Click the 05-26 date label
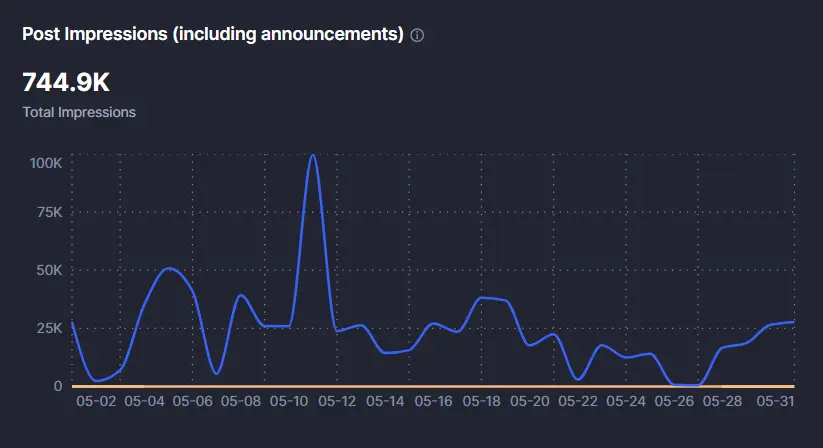823x448 pixels. 674,401
